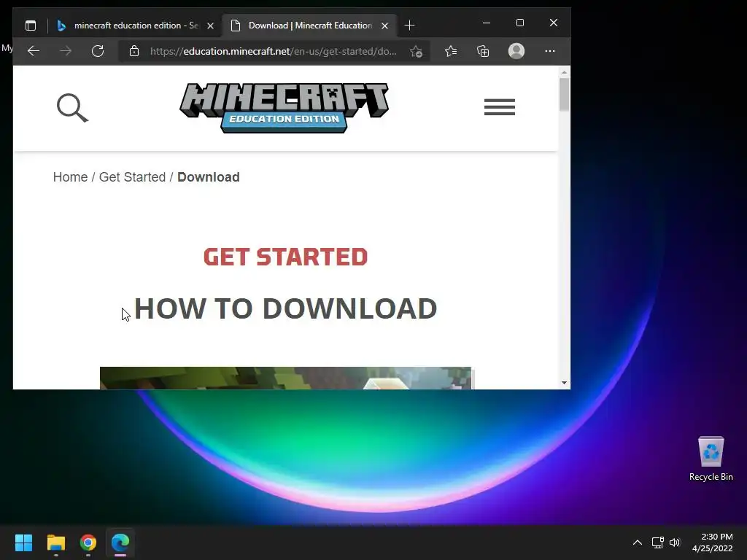The image size is (747, 560).
Task: Go forward with the forward arrow
Action: [x=66, y=51]
